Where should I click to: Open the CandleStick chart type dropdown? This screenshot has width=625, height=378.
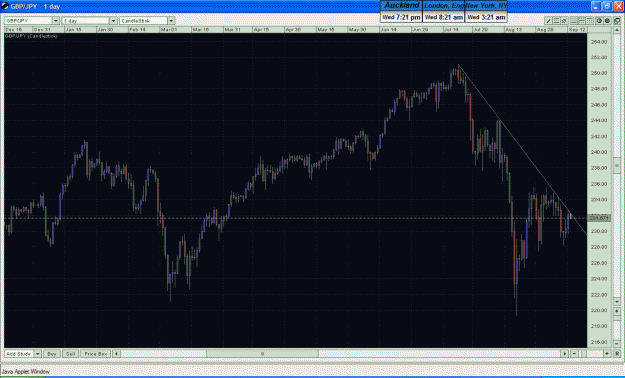tap(171, 21)
